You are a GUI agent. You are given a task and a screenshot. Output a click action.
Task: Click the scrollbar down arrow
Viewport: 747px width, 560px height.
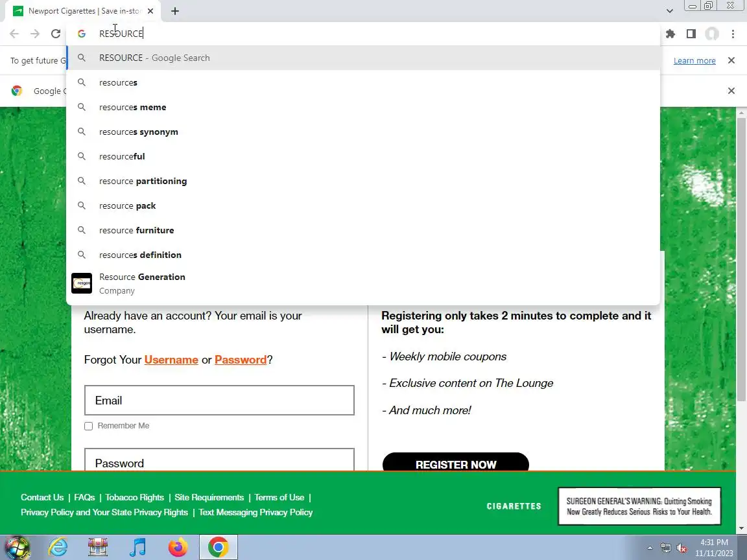(x=741, y=529)
